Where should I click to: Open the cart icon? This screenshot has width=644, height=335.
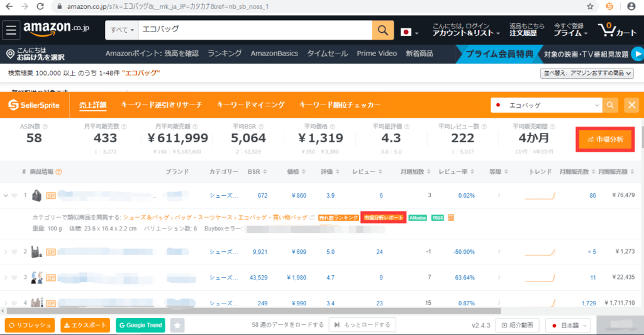(616, 30)
